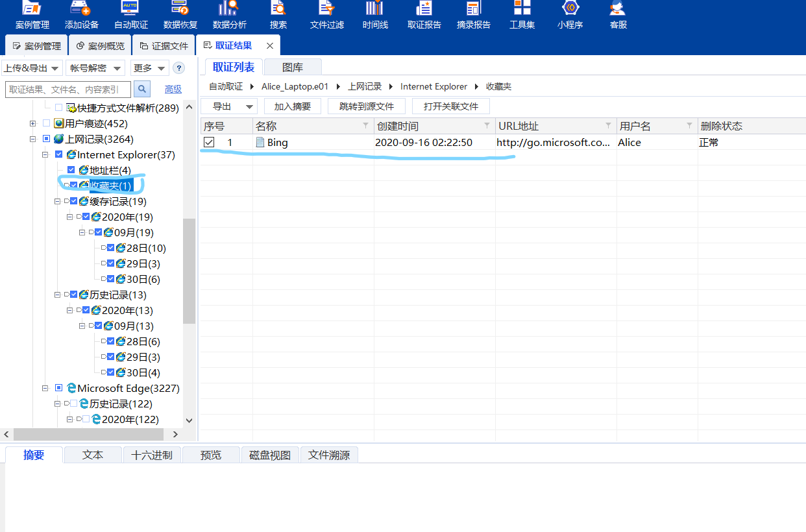The height and width of the screenshot is (532, 806).
Task: Click the magnifier search button
Action: click(x=142, y=89)
